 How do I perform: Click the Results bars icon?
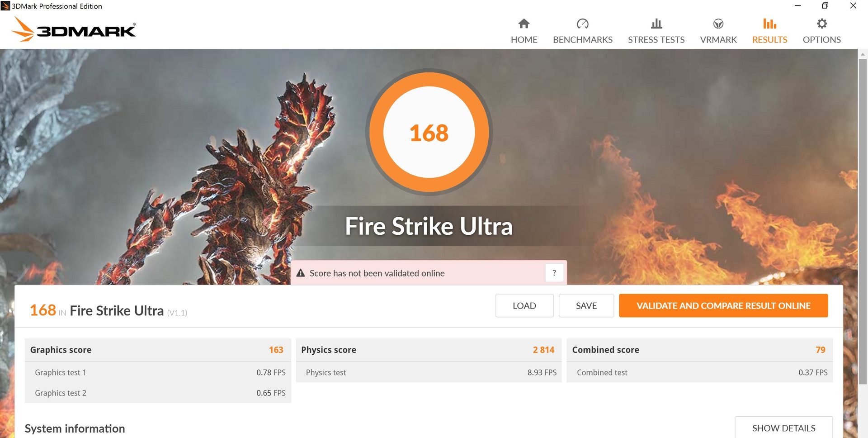tap(769, 23)
